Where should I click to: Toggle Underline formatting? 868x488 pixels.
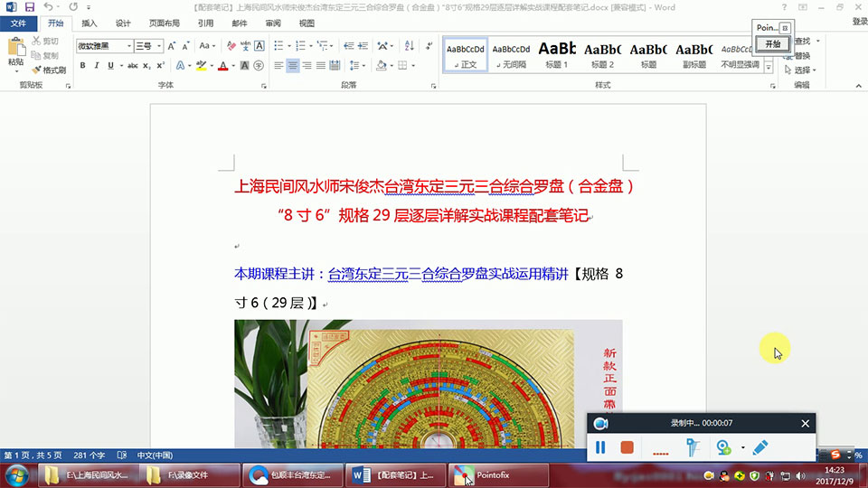tap(110, 66)
